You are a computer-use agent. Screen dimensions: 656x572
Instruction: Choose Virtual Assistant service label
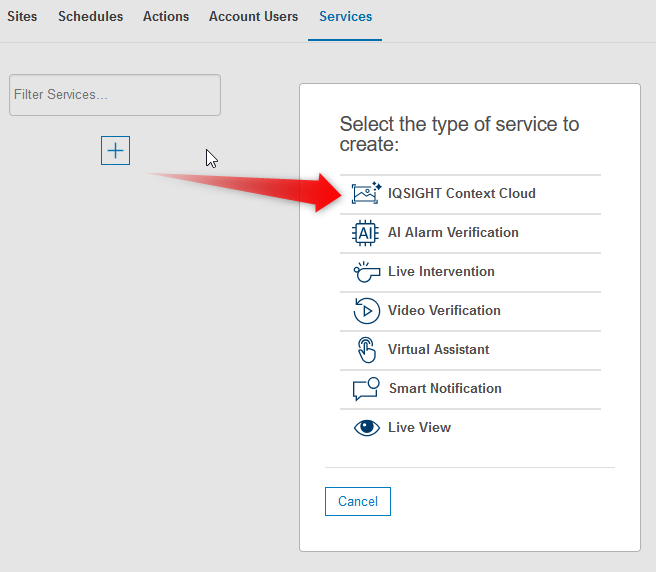438,349
